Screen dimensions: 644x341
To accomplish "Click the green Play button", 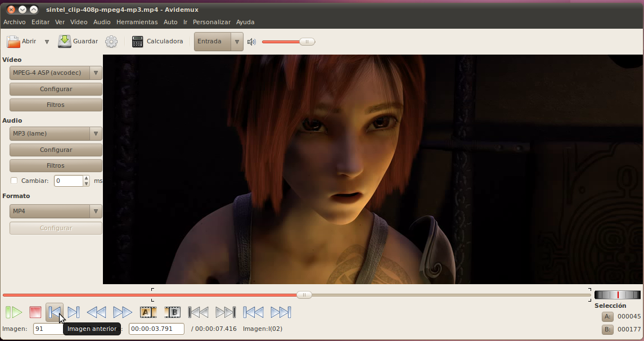I will point(13,312).
